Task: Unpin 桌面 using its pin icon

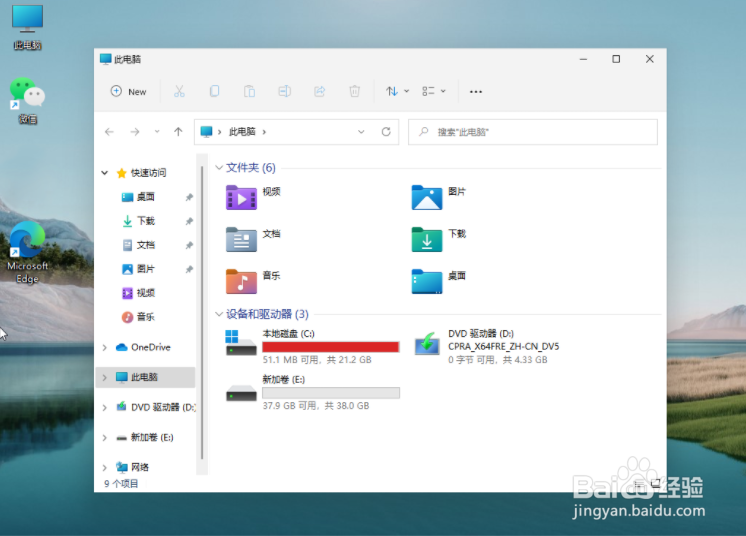Action: (x=189, y=197)
